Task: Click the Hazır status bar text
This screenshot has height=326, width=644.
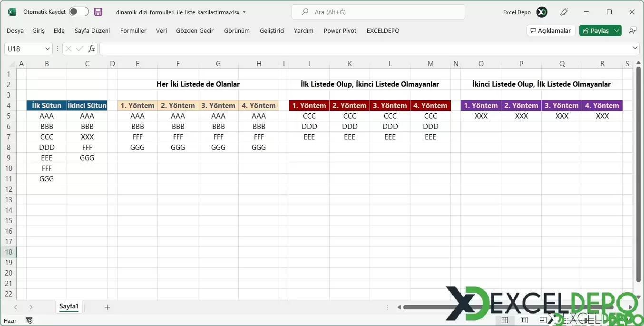Action: pos(10,321)
